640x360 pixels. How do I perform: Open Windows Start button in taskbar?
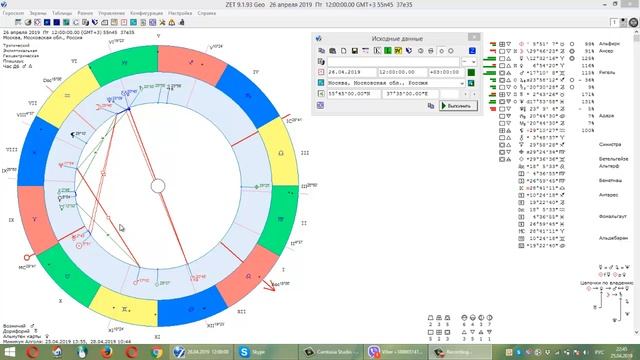coord(9,352)
